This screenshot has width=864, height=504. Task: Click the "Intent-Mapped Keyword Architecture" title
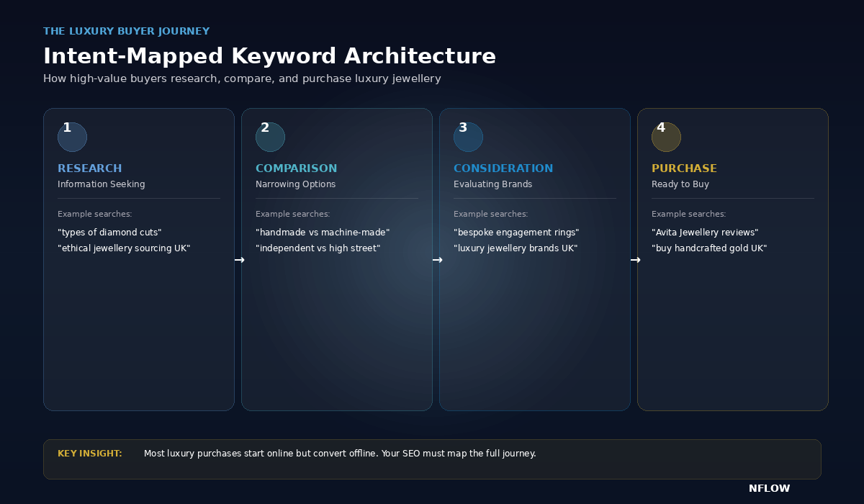269,56
